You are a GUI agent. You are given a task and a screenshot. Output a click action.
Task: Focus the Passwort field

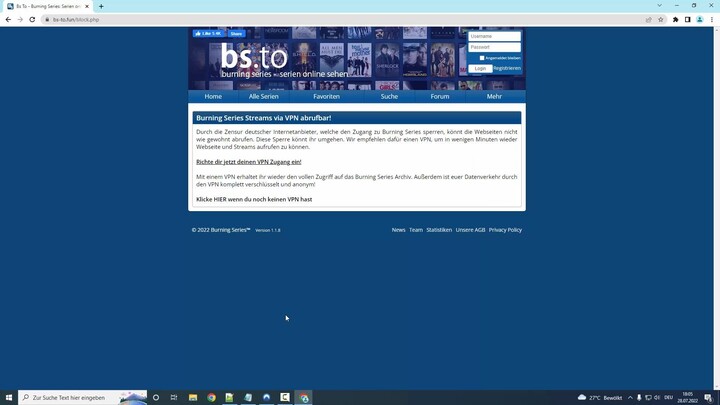[494, 47]
